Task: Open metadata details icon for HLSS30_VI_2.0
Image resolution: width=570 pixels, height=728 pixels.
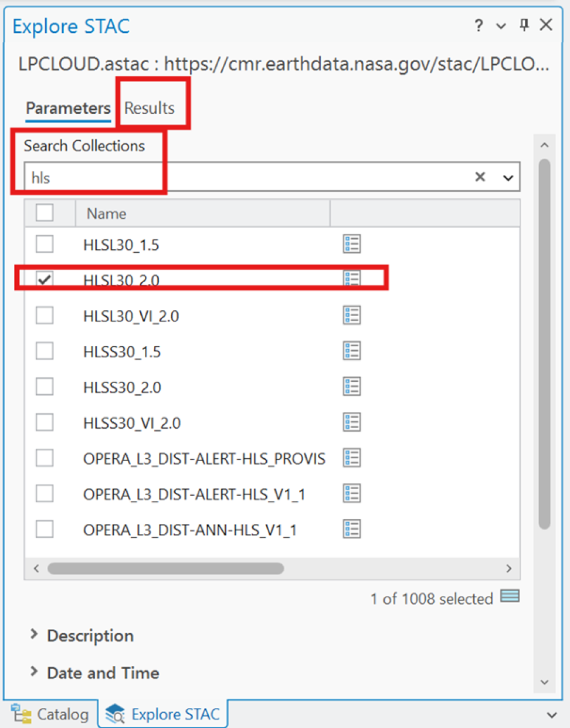Action: (352, 422)
